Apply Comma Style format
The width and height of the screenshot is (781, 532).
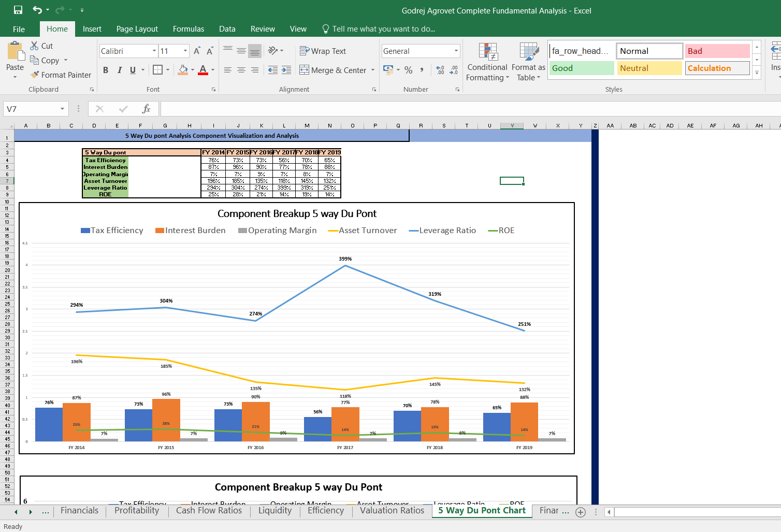pyautogui.click(x=422, y=70)
